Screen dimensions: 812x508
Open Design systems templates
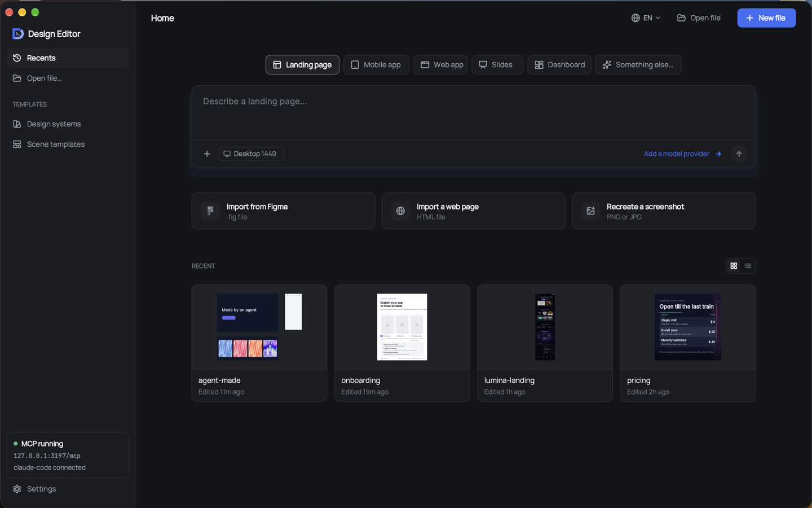click(x=68, y=124)
